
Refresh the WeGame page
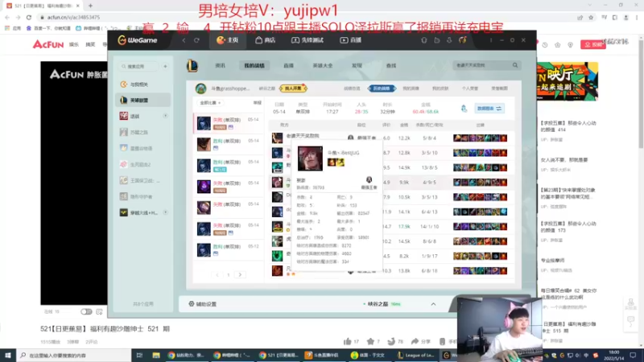(x=196, y=40)
